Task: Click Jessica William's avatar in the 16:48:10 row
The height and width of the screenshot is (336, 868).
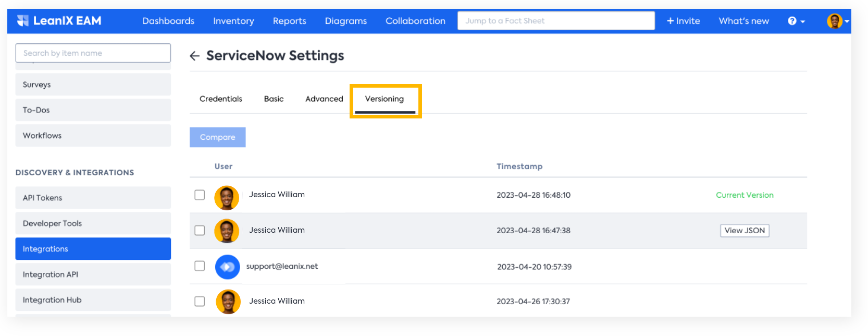Action: click(x=227, y=198)
